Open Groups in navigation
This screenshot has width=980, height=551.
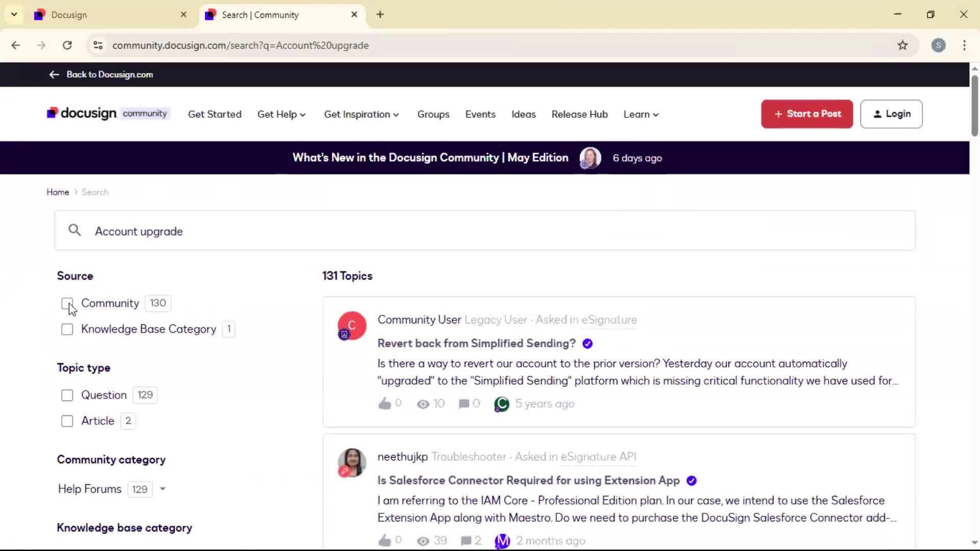click(433, 114)
